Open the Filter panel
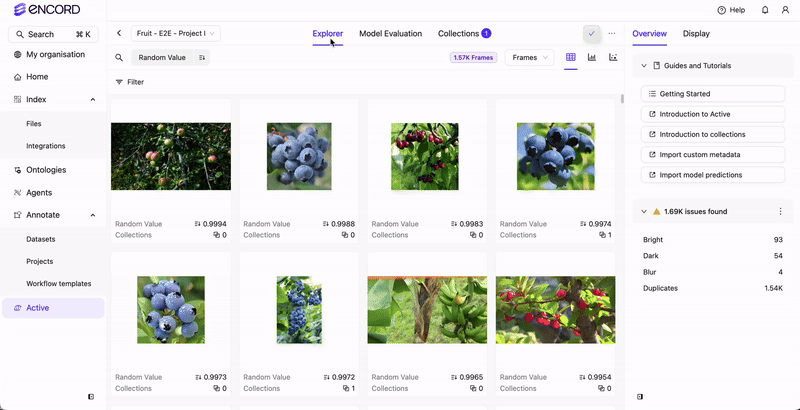Screen dimensions: 800x410 point(130,82)
